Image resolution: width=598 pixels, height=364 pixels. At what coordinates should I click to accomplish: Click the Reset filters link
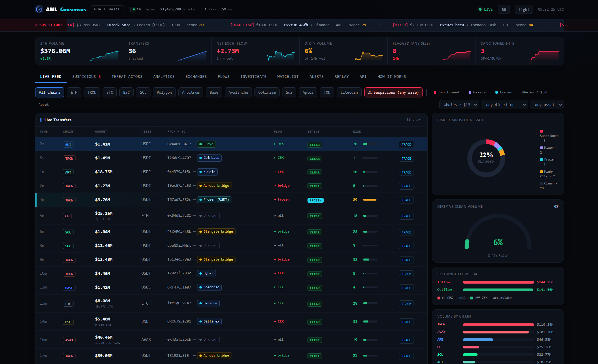click(44, 105)
